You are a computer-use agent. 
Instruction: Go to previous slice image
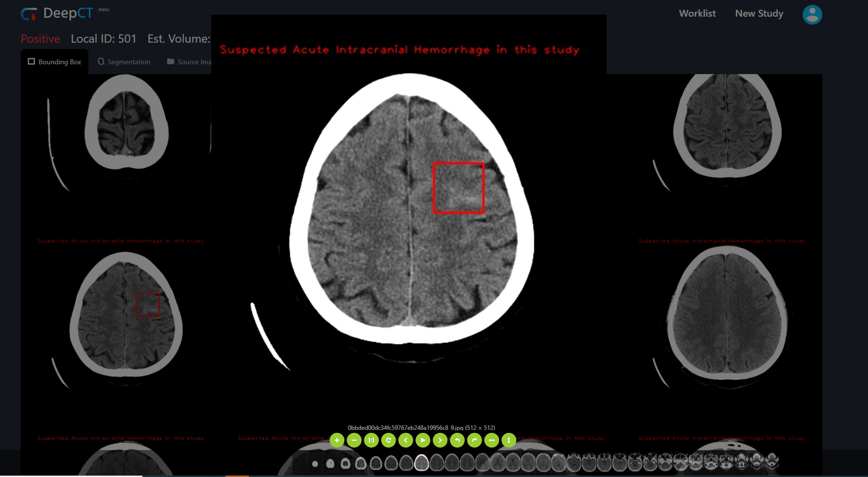tap(406, 440)
